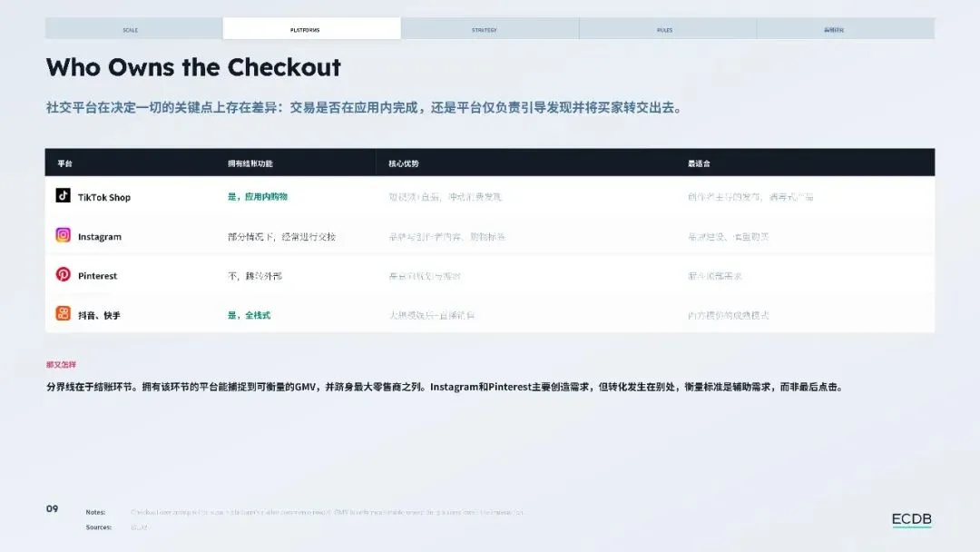The height and width of the screenshot is (552, 980).
Task: Click the core strength cell for Instagram
Action: tap(446, 237)
